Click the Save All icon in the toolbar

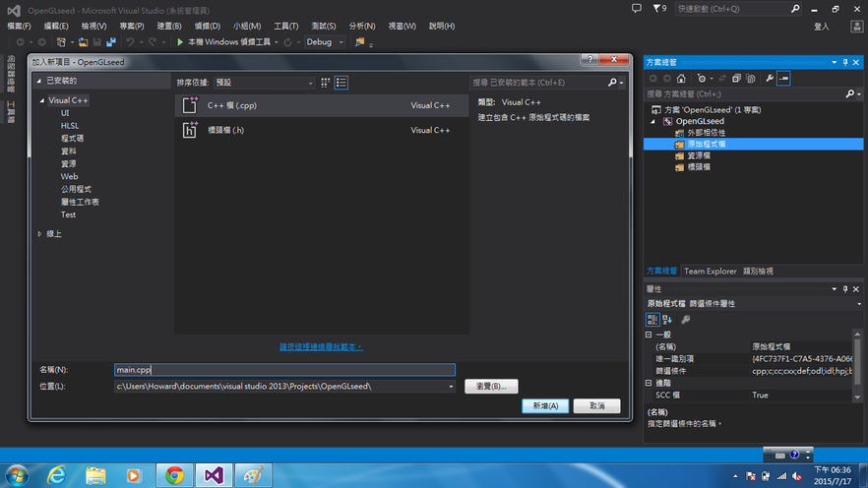pyautogui.click(x=111, y=42)
